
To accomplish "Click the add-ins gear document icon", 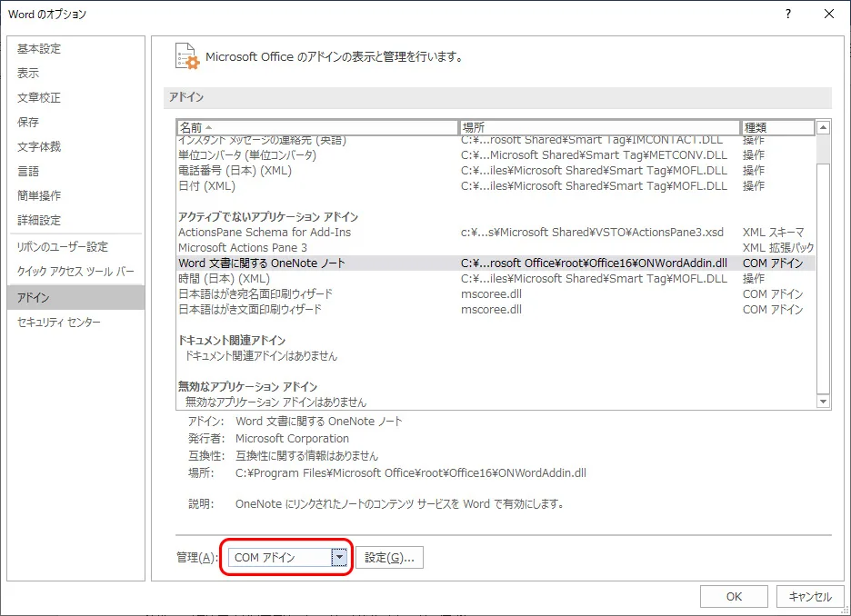I will point(186,56).
